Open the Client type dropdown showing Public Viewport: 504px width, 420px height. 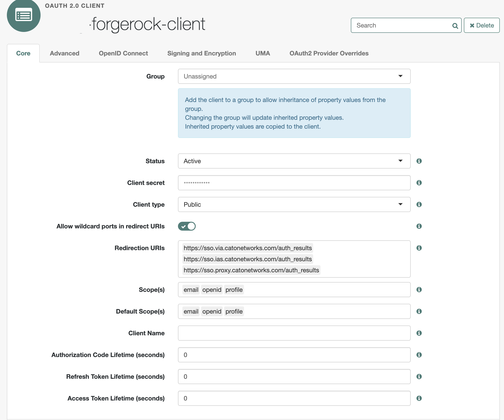(294, 204)
